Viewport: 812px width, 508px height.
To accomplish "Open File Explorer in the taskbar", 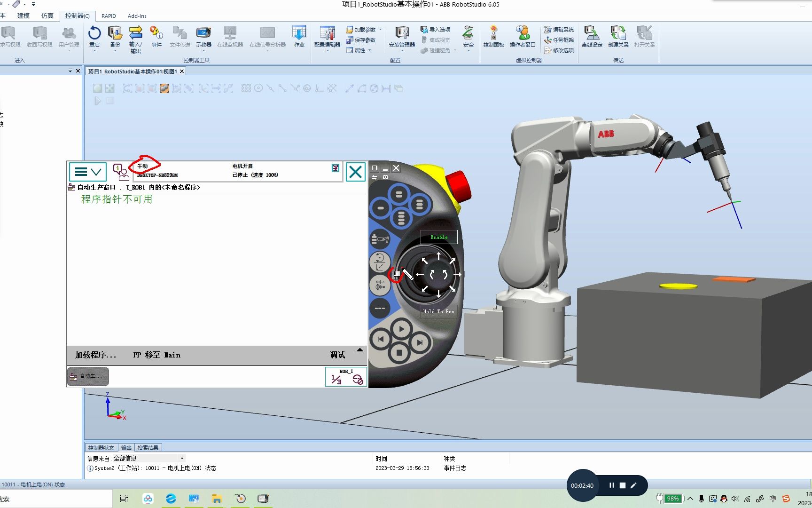I will (217, 499).
